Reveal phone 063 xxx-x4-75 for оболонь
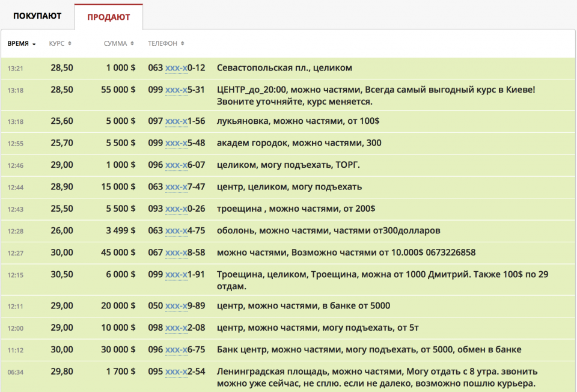The height and width of the screenshot is (392, 577). [176, 231]
